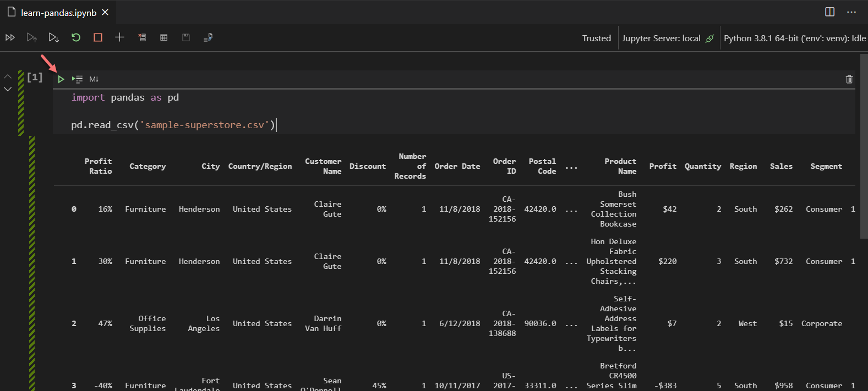This screenshot has height=391, width=868.
Task: Toggle notebook Trusted status
Action: (x=597, y=38)
